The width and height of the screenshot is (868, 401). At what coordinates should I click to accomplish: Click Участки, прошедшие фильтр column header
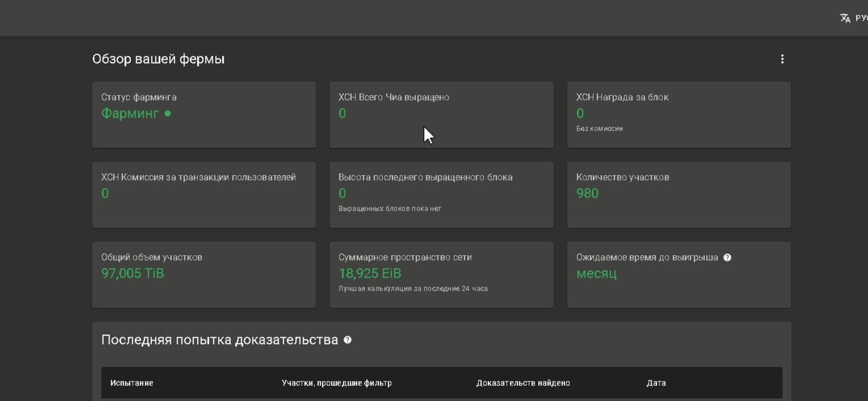337,383
